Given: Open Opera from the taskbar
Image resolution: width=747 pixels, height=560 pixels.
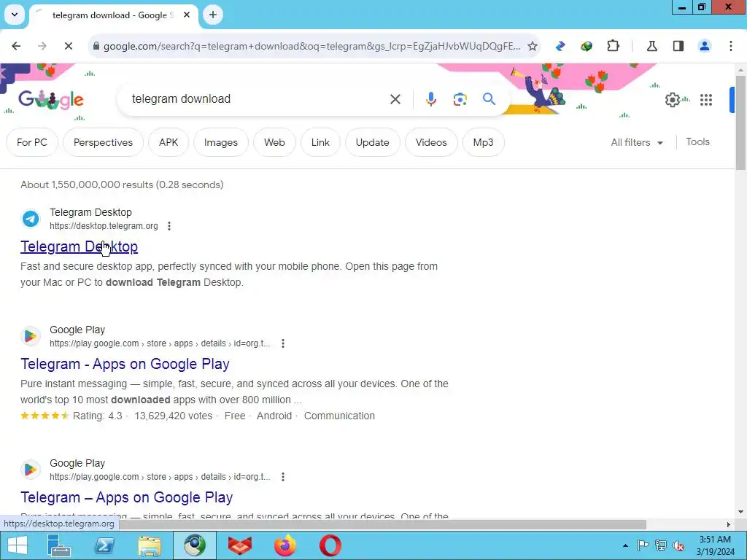Looking at the screenshot, I should point(330,545).
